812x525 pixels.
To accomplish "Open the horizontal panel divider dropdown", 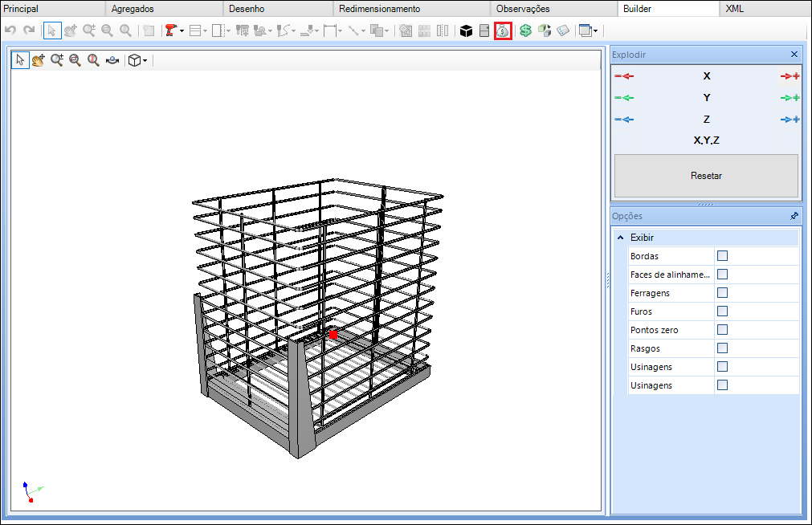I will [x=205, y=31].
